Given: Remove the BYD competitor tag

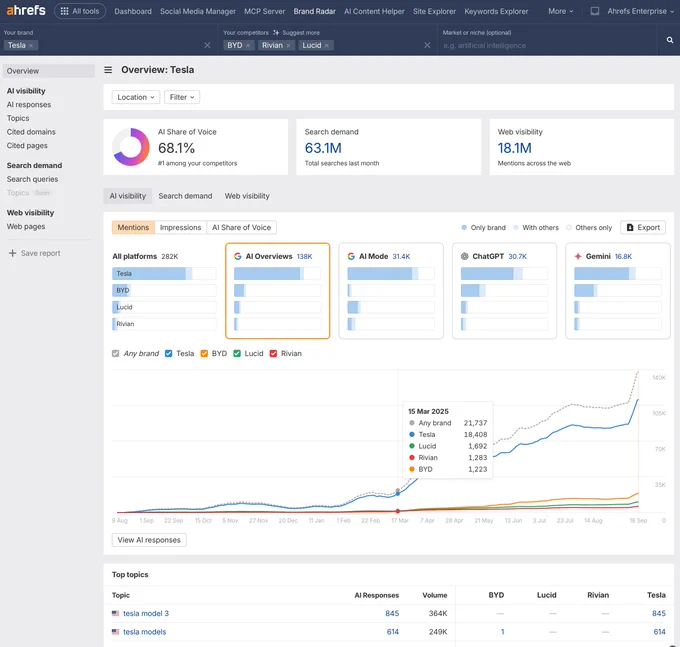Looking at the screenshot, I should point(248,46).
